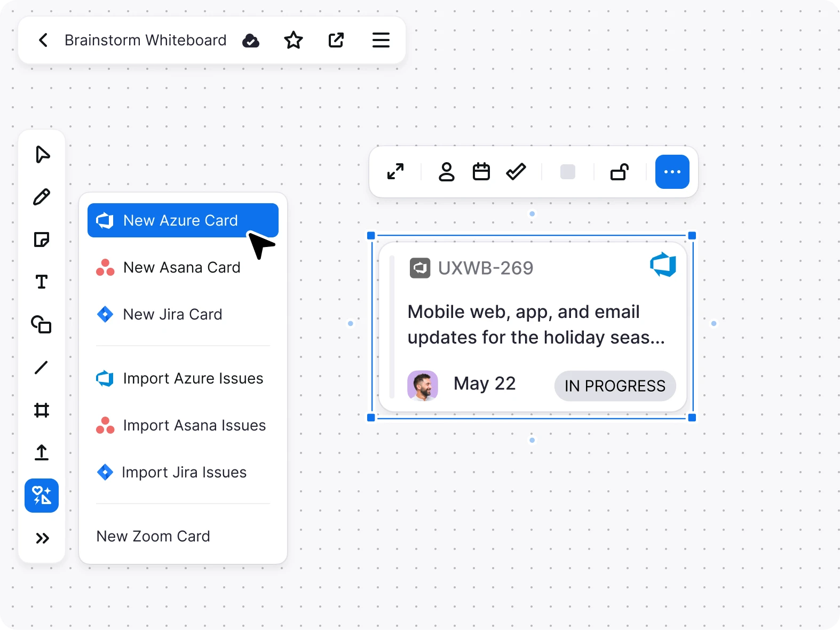The width and height of the screenshot is (840, 630).
Task: Select Import Asana Issues
Action: tap(183, 425)
